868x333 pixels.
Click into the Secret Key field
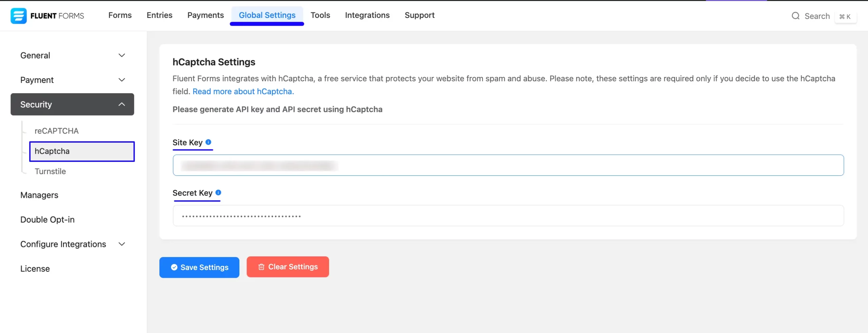(x=508, y=215)
